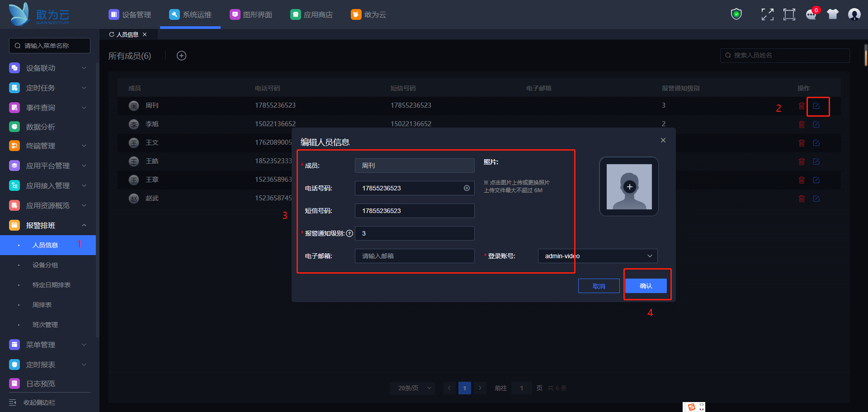
Task: Switch to 应用商店 top tab
Action: tap(311, 14)
